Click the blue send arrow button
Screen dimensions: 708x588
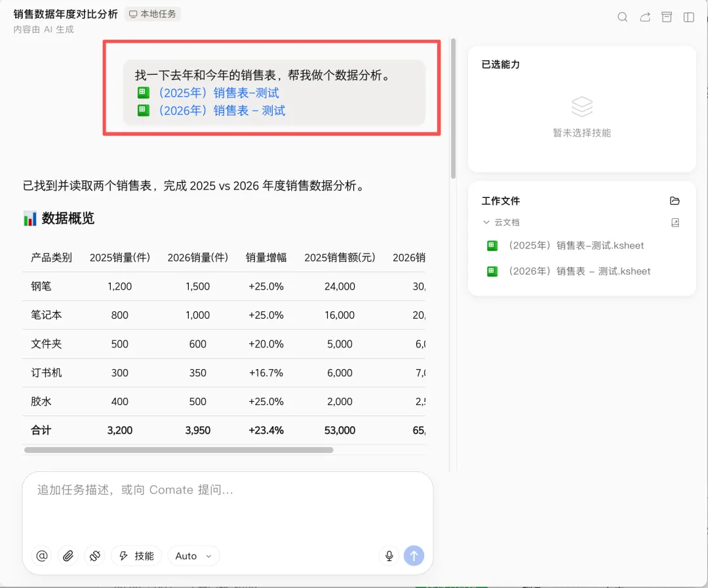(x=414, y=555)
